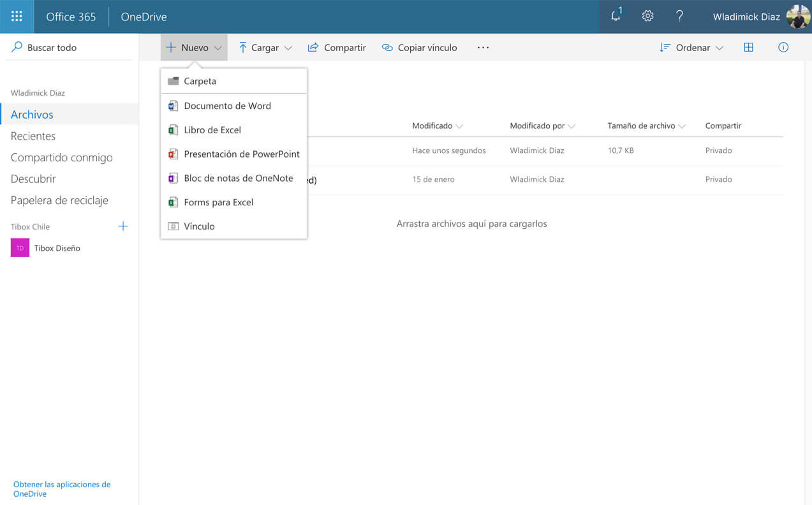This screenshot has width=812, height=505.
Task: Click Privado in the 15 de enero row
Action: (718, 180)
